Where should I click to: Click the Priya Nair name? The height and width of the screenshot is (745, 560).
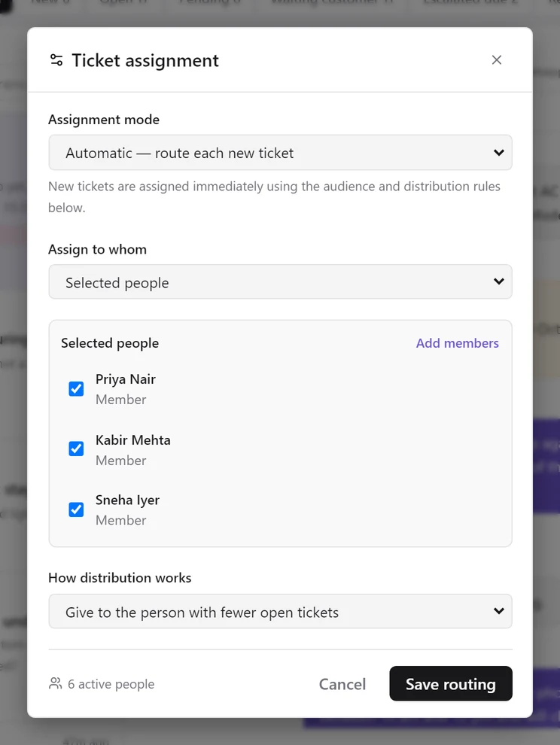(126, 379)
